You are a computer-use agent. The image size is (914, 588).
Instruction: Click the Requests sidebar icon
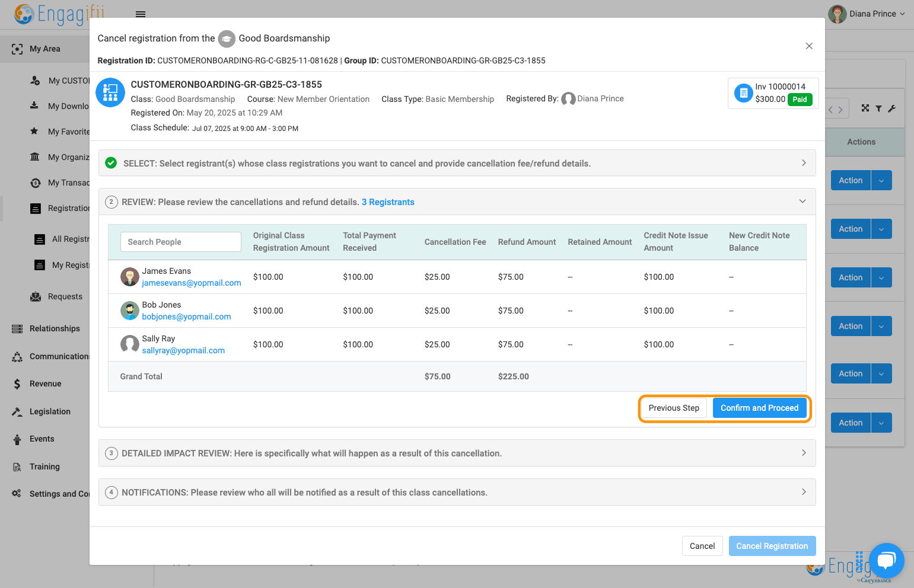pyautogui.click(x=36, y=297)
